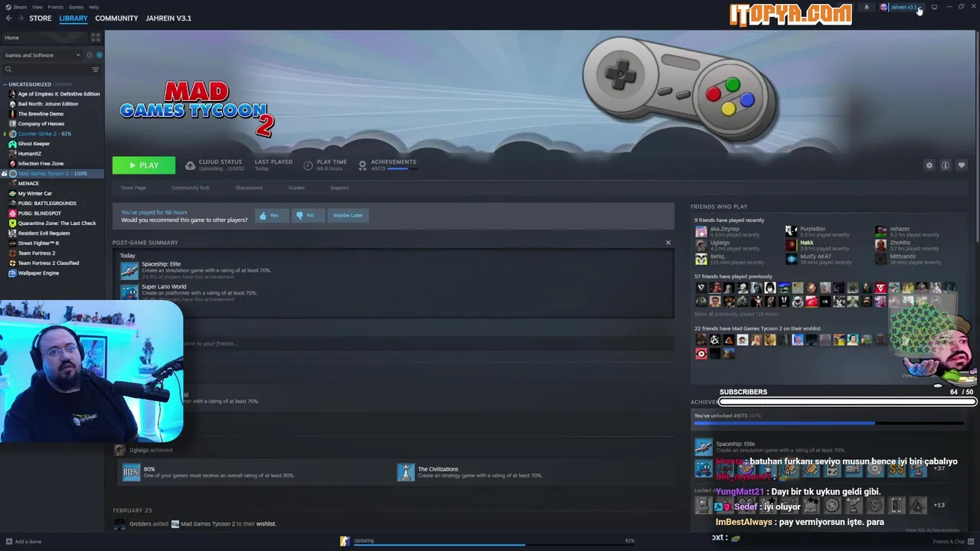This screenshot has width=980, height=551.
Task: Click the library search field
Action: pyautogui.click(x=47, y=70)
